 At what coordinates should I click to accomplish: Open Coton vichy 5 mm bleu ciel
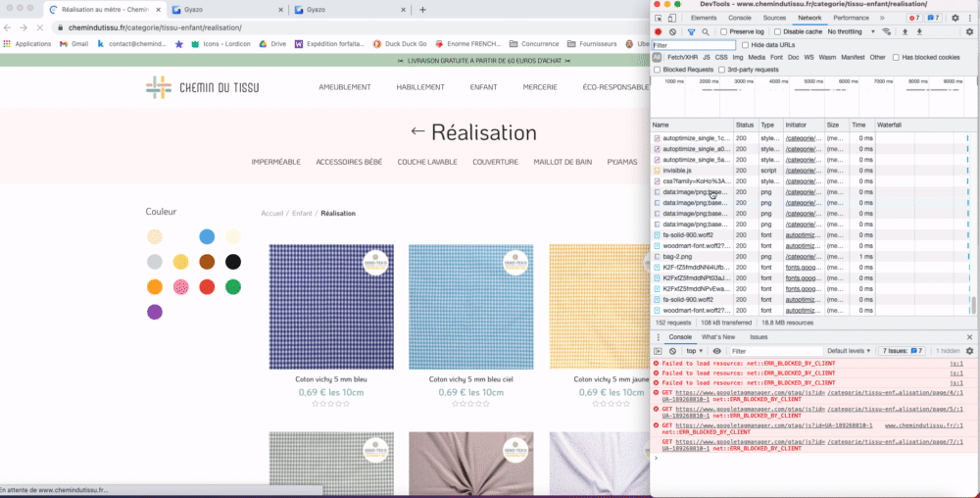pyautogui.click(x=470, y=379)
